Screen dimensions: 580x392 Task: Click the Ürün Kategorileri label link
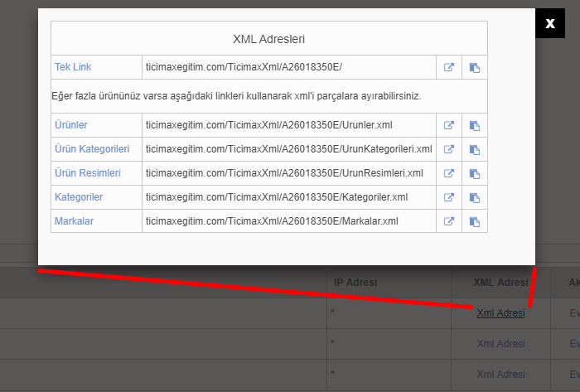point(92,149)
